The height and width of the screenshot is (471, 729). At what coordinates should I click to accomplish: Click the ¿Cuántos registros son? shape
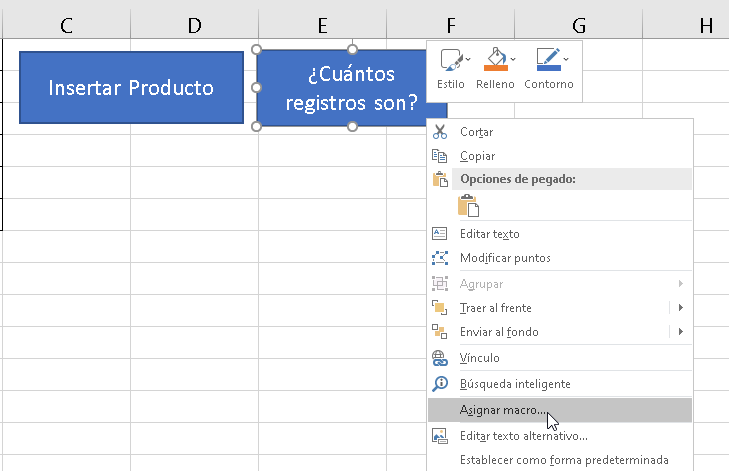341,88
